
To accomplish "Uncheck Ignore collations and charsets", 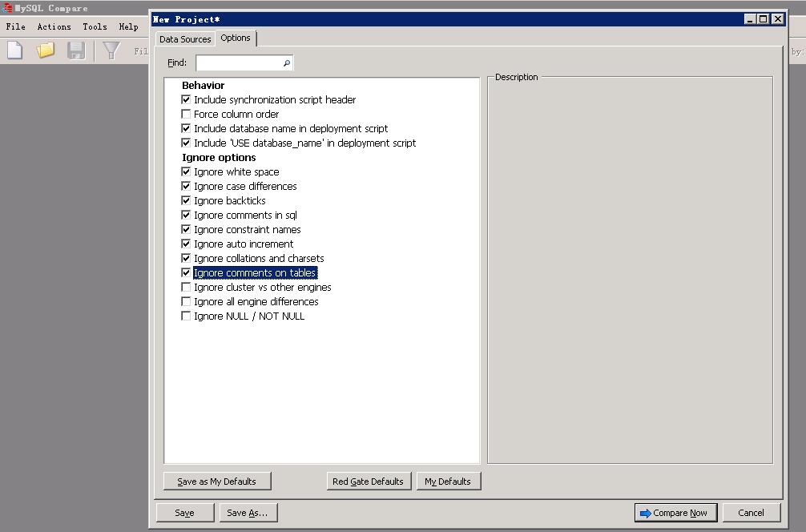I will point(186,258).
